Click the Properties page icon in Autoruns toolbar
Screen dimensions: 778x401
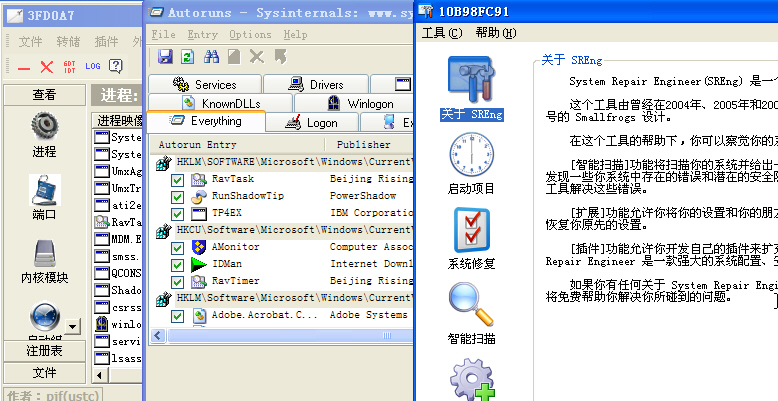(234, 56)
